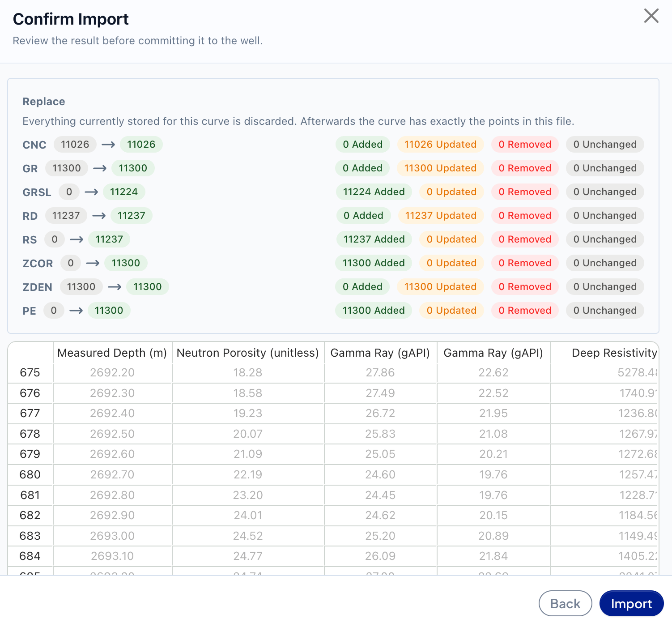Go back using the Back button

(x=565, y=603)
